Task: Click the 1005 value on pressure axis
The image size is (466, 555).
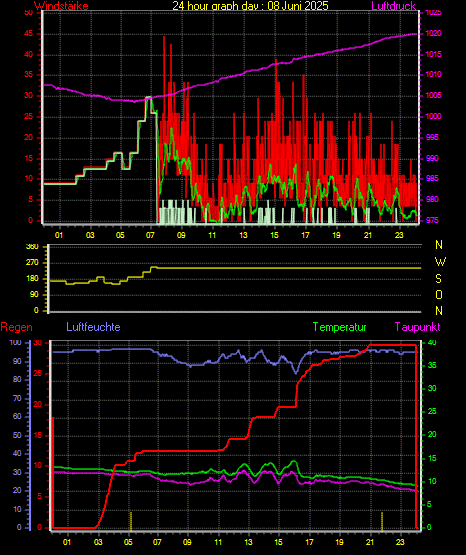Action: click(433, 95)
